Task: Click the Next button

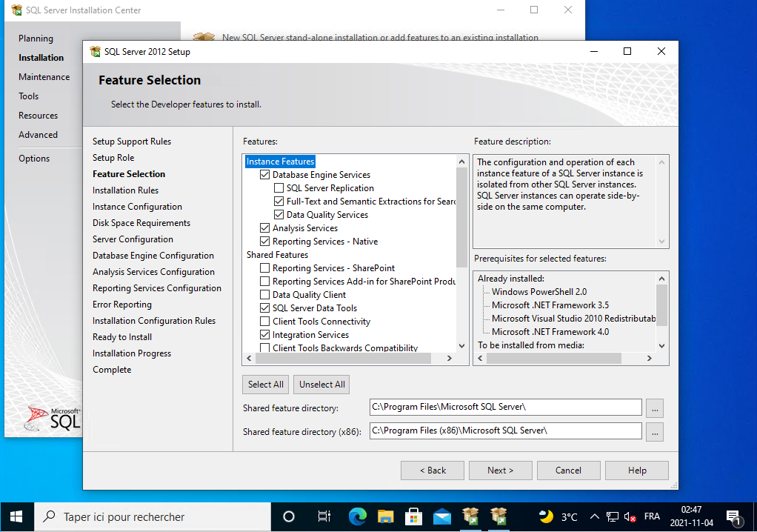Action: [500, 471]
